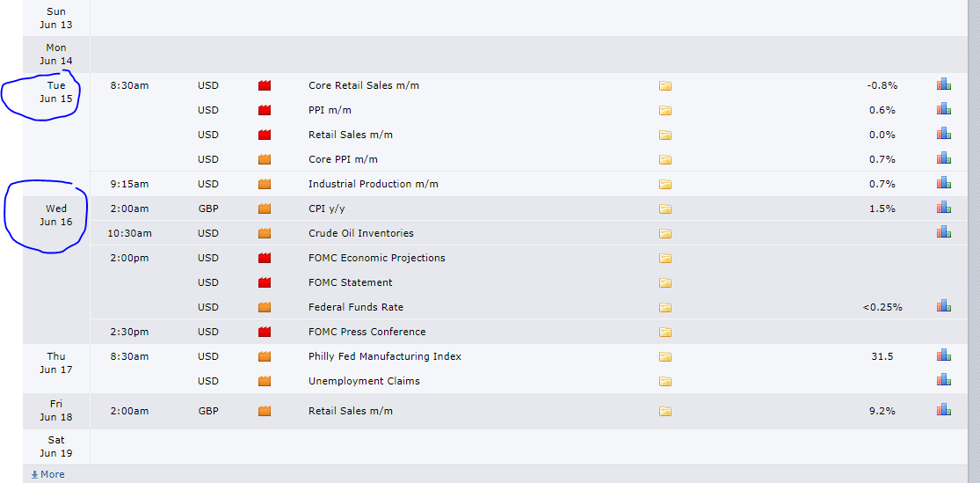Screen dimensions: 980x483
Task: Show chart for Core PPI m/m
Action: click(x=943, y=158)
